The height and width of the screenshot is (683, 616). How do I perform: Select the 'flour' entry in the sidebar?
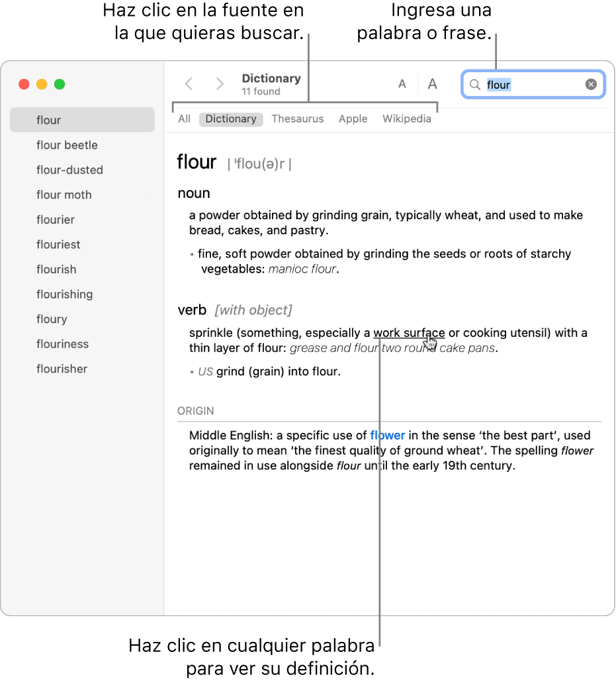coord(82,120)
